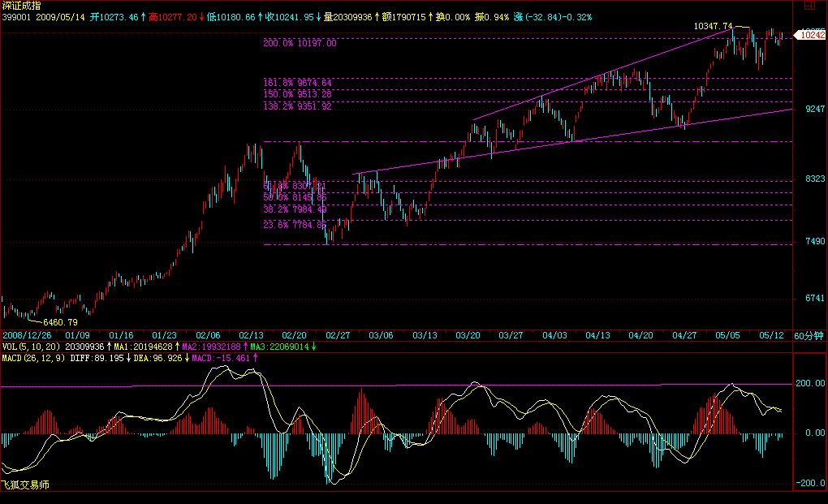Click the DIFF:89.195 value
The height and width of the screenshot is (504, 828).
point(99,359)
